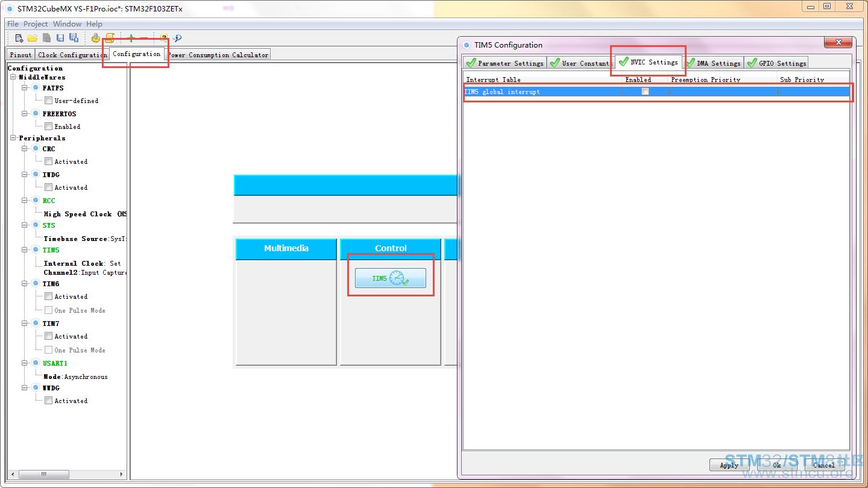Click the cube icon beside TIM6

pos(36,284)
